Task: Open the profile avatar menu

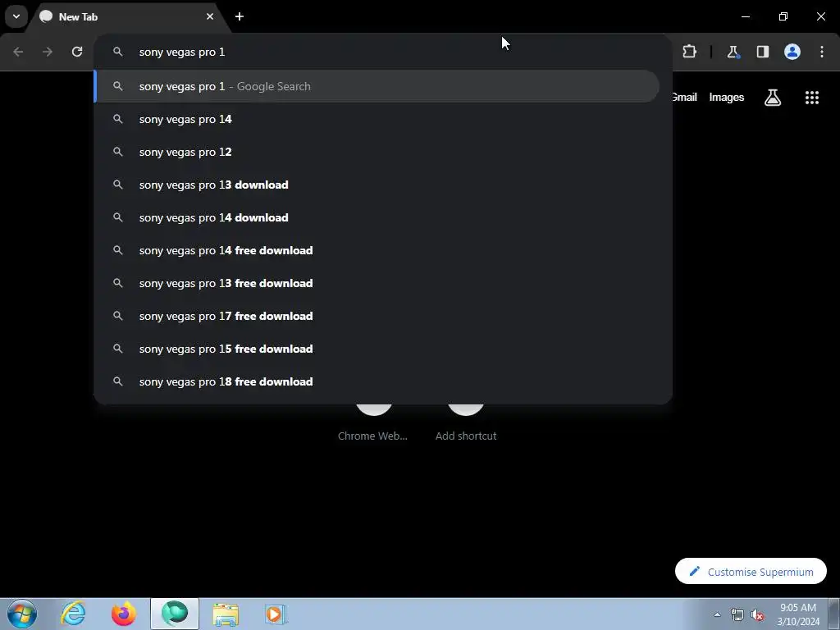Action: [x=792, y=52]
